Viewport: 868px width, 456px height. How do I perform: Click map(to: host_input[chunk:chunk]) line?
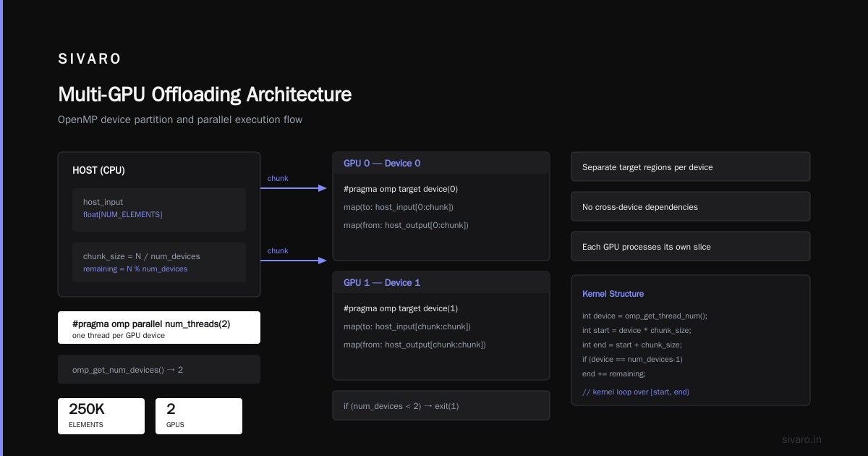point(407,326)
